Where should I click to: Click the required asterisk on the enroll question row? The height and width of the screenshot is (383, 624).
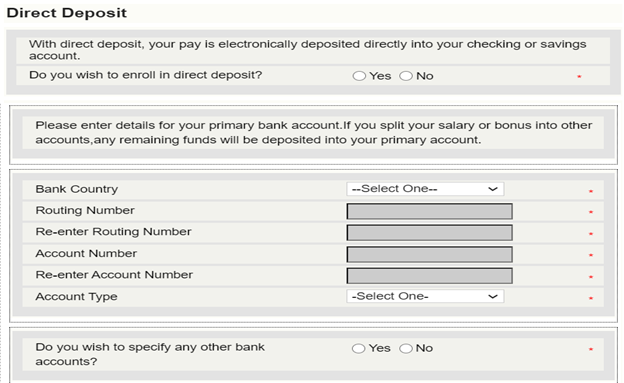(x=579, y=76)
